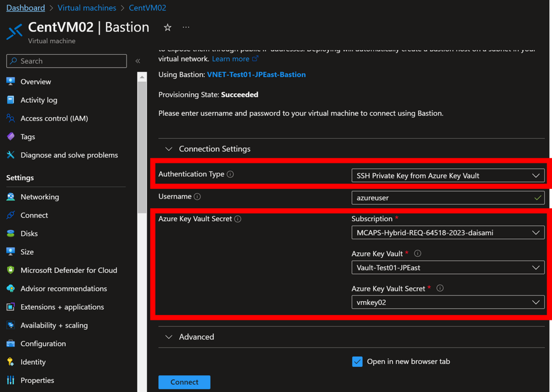
Task: Click the Microsoft Defender for Cloud shield icon
Action: tap(10, 270)
